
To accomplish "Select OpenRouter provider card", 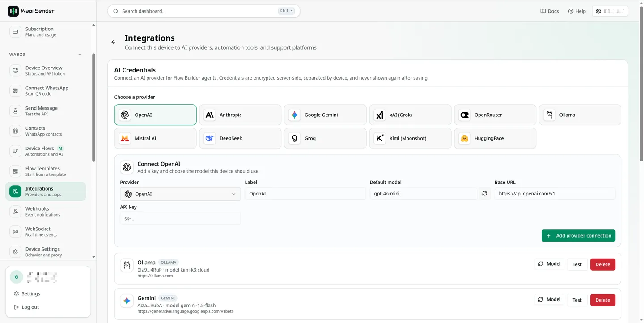I will pyautogui.click(x=495, y=115).
